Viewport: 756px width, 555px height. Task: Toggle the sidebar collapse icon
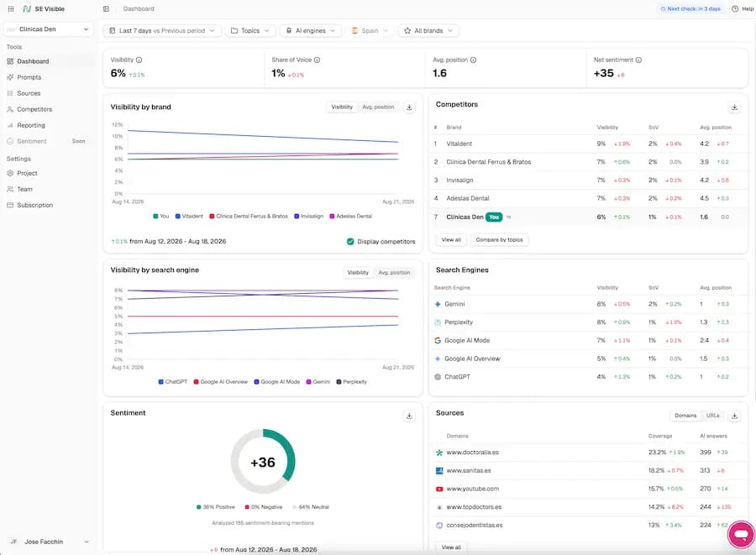(106, 8)
